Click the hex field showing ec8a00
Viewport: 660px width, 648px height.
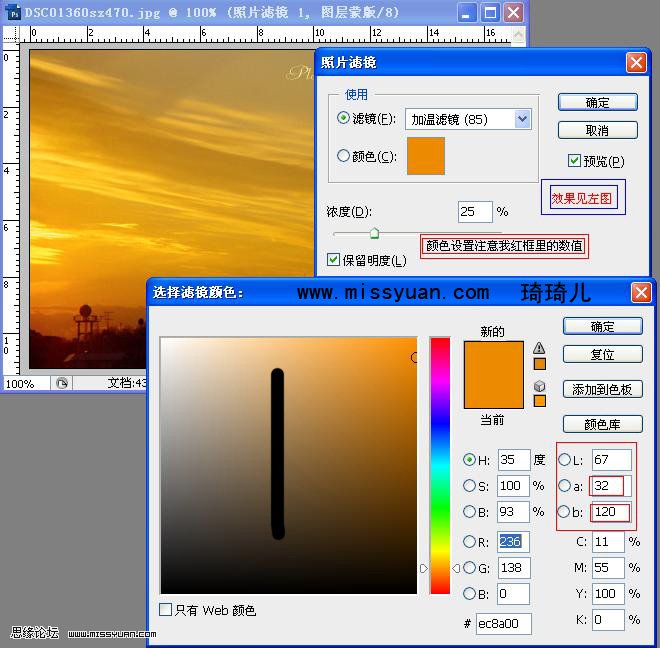click(504, 624)
